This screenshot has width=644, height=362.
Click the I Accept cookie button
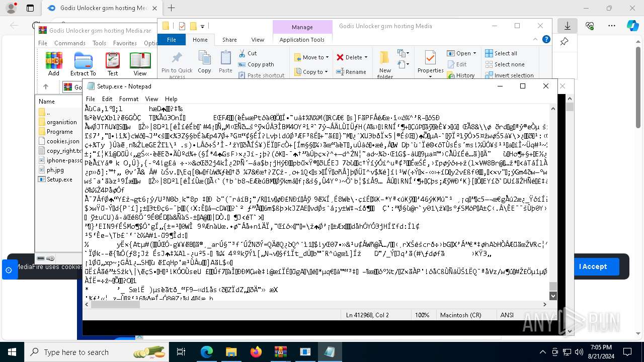[x=593, y=266]
